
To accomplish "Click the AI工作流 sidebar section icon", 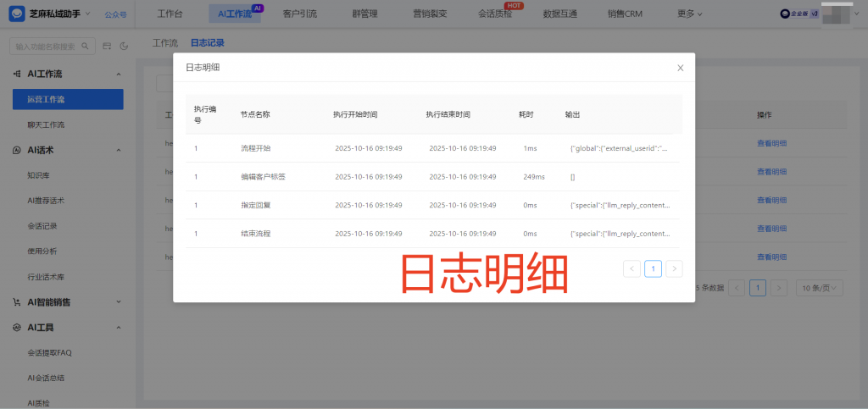I will pos(17,74).
